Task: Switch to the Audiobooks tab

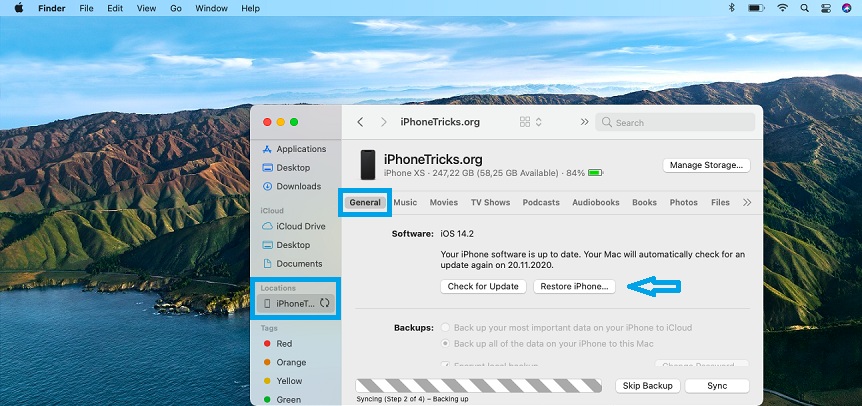Action: click(596, 202)
